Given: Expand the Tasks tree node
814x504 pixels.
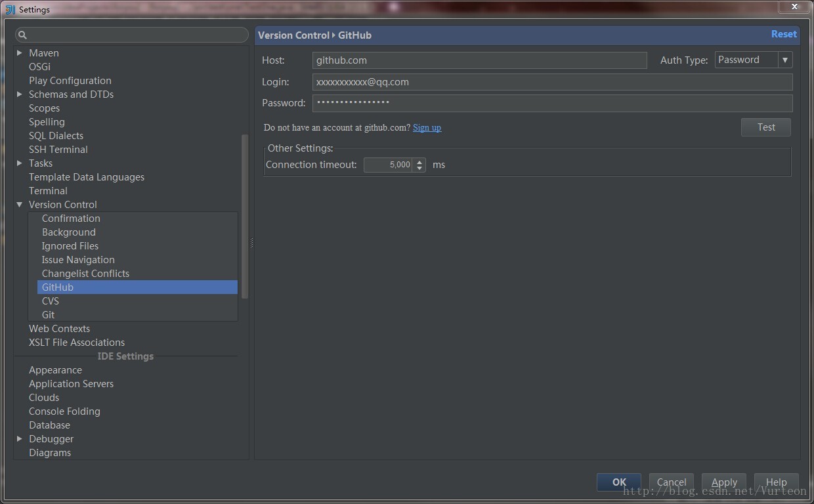Looking at the screenshot, I should (x=20, y=163).
